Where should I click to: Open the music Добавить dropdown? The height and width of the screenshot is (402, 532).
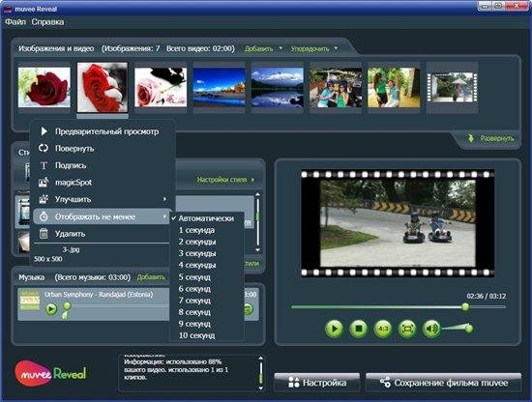pyautogui.click(x=151, y=277)
